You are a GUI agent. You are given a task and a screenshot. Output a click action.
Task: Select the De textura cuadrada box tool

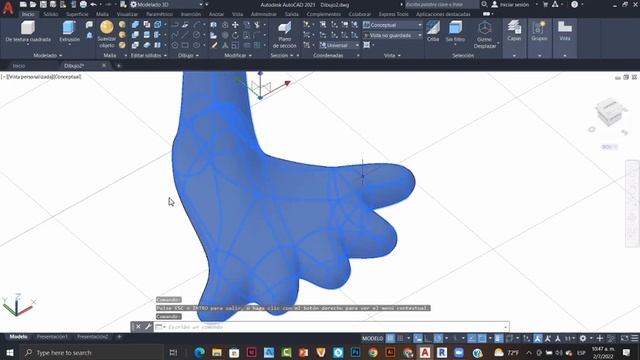(28, 28)
